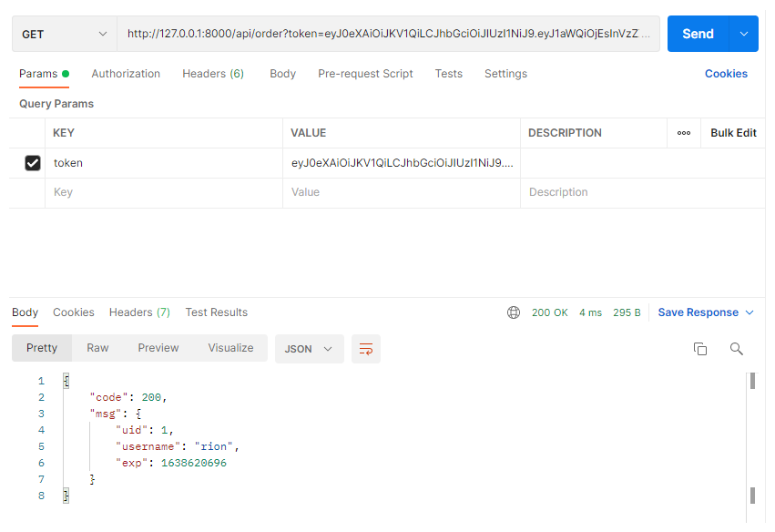
Task: Click the empty Description field
Action: [643, 192]
